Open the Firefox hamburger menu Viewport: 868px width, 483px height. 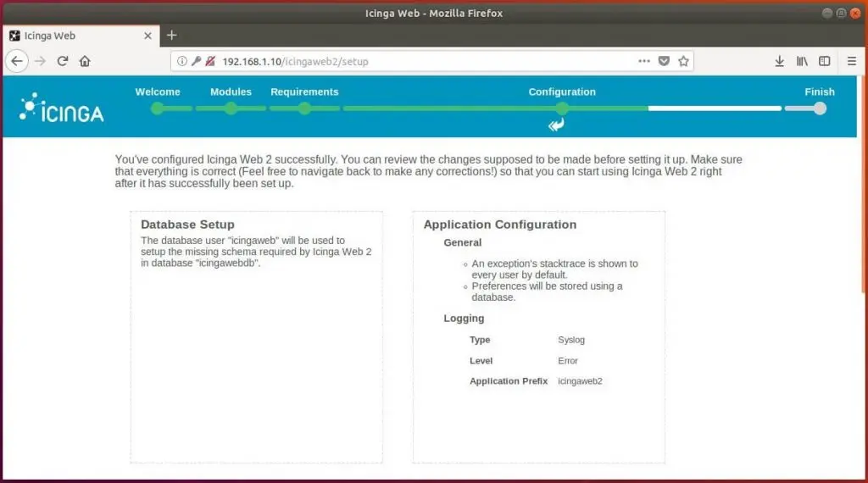(852, 61)
